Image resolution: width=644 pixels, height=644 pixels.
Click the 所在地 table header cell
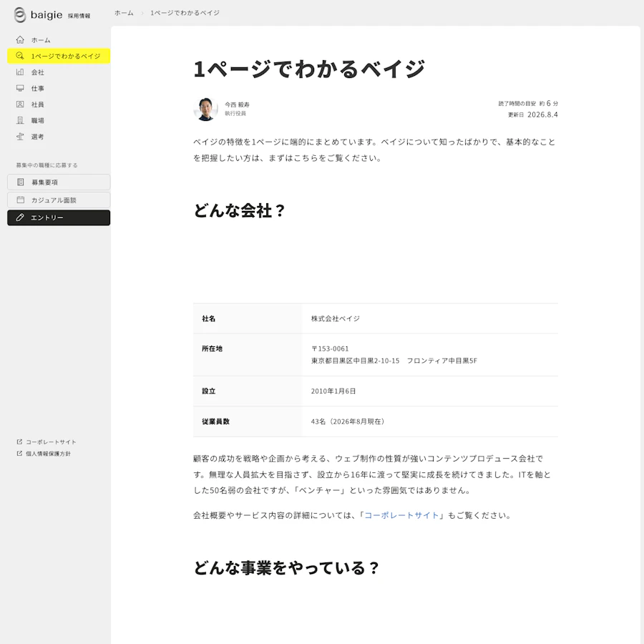248,354
